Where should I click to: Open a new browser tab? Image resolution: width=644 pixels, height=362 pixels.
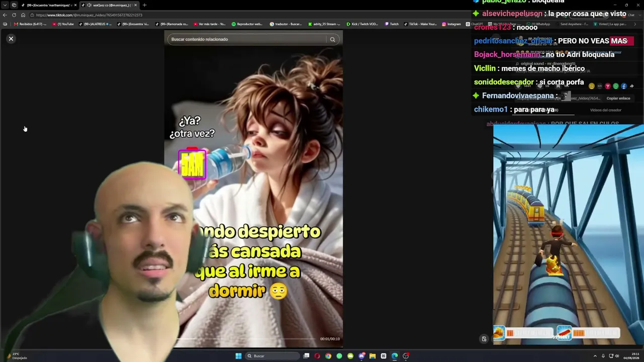pos(144,5)
